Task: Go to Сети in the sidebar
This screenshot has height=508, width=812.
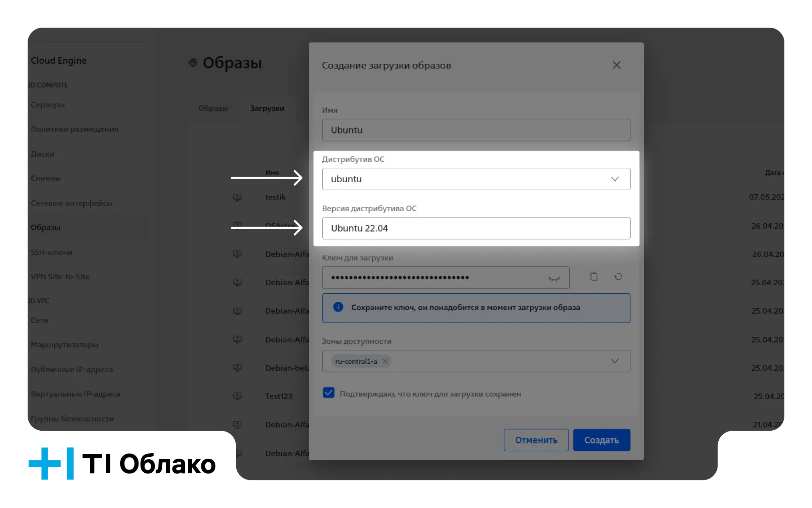Action: click(40, 320)
